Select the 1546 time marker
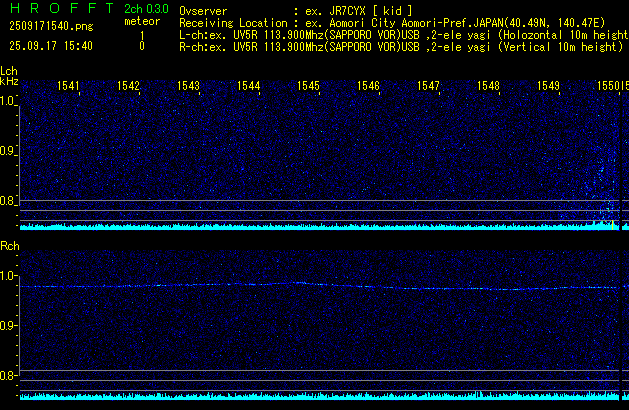This screenshot has width=629, height=410. coord(368,86)
